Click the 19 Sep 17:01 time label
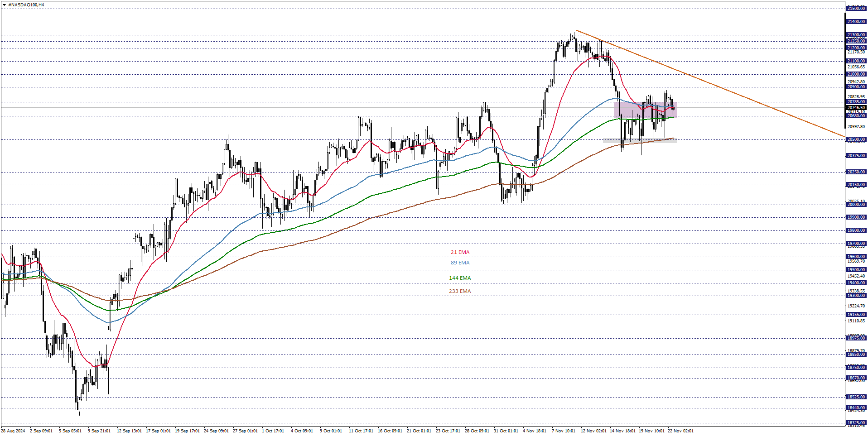868x436 pixels. (x=187, y=431)
